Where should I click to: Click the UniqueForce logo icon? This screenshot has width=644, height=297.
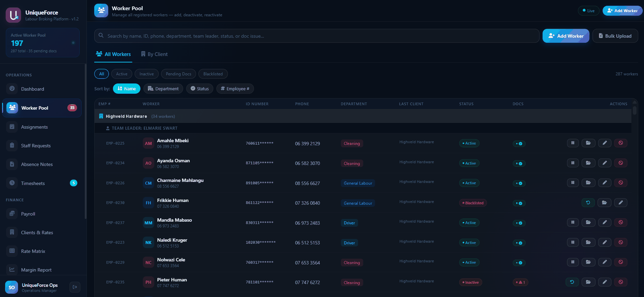click(13, 15)
